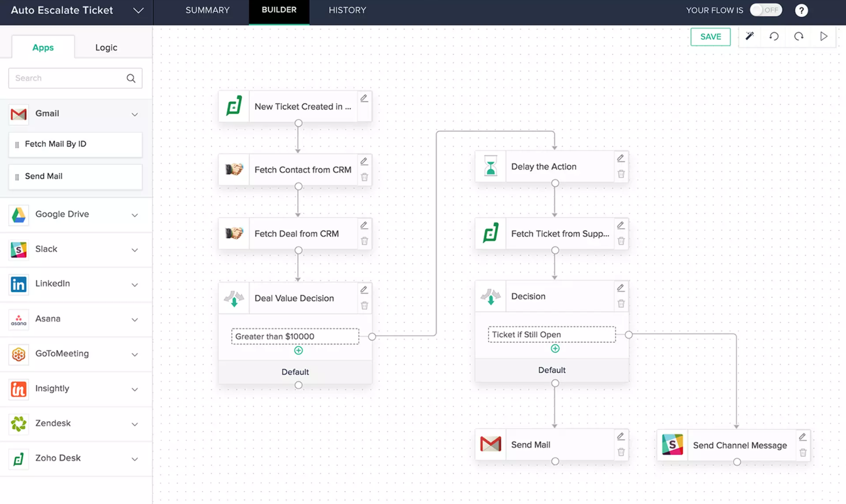Delete the Send Channel Message node

click(803, 453)
